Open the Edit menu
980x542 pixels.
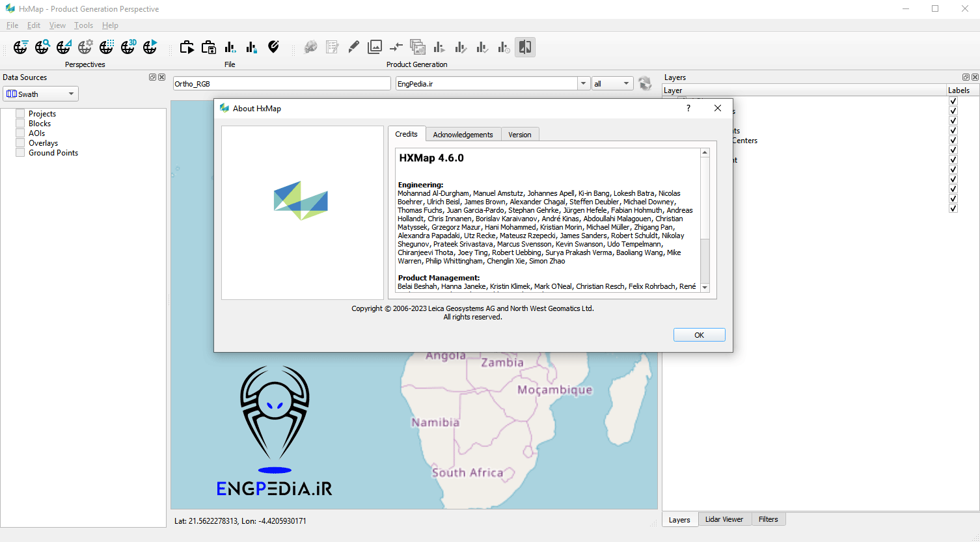34,25
